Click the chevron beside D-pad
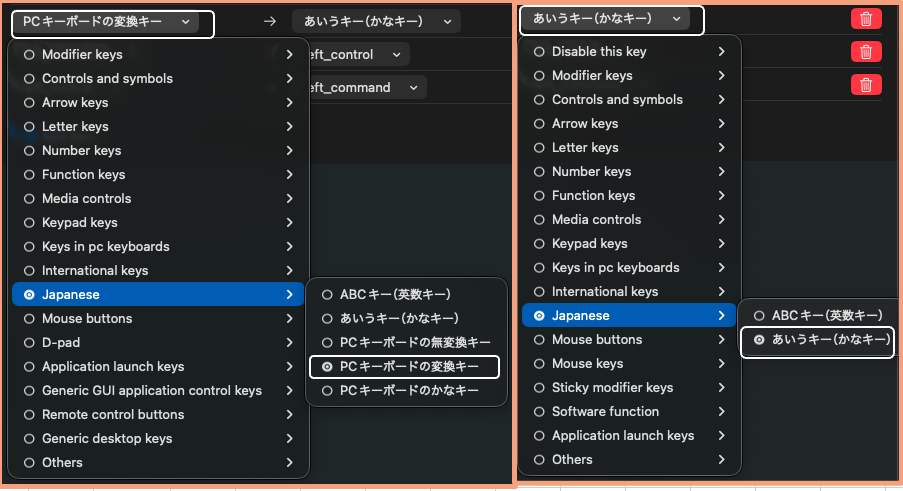 pos(289,343)
